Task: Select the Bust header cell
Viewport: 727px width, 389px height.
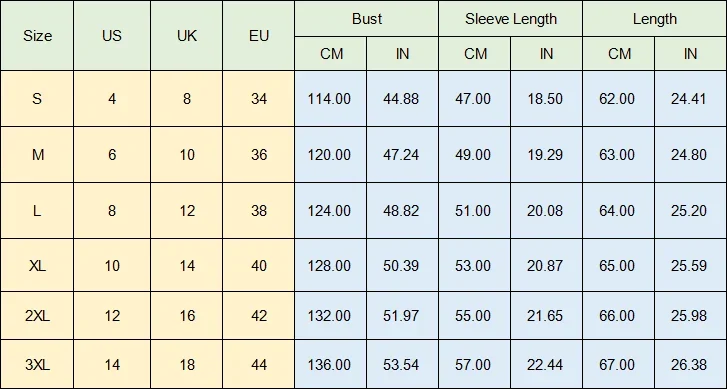Action: [x=367, y=19]
